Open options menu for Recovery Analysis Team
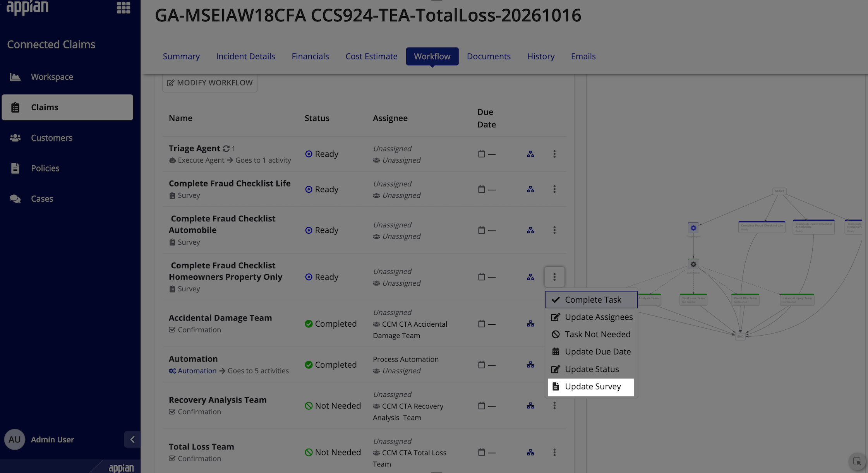 (x=554, y=406)
